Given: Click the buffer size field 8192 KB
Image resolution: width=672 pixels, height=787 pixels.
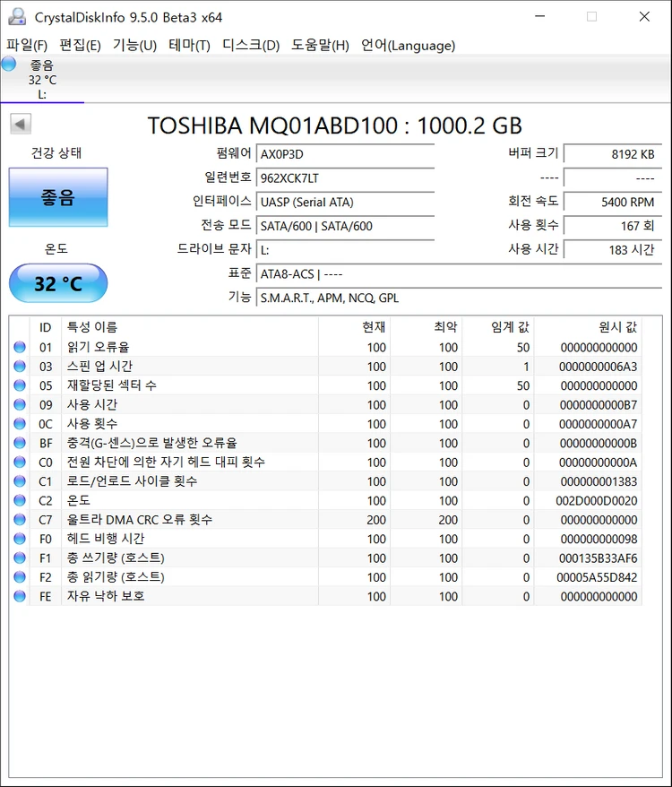Looking at the screenshot, I should click(x=613, y=153).
